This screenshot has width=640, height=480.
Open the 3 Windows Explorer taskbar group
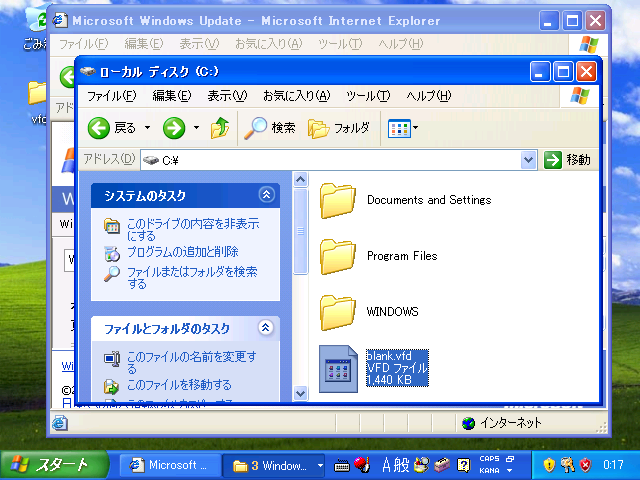[273, 465]
